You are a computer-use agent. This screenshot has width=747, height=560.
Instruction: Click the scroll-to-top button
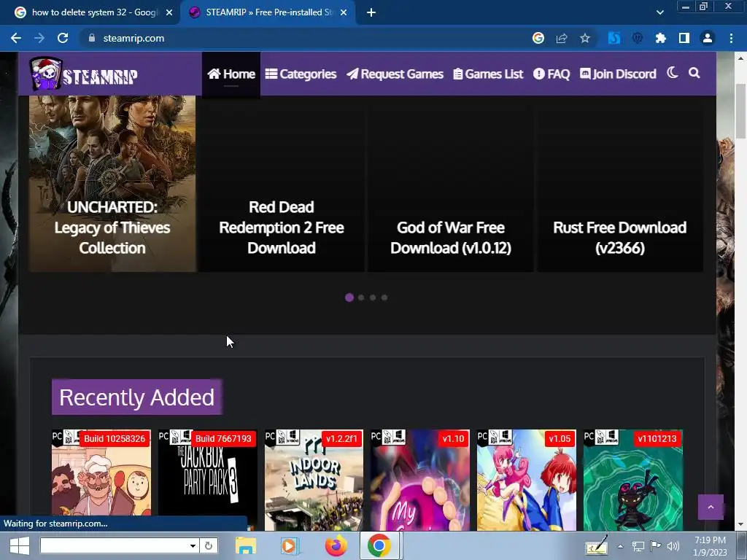tap(711, 507)
